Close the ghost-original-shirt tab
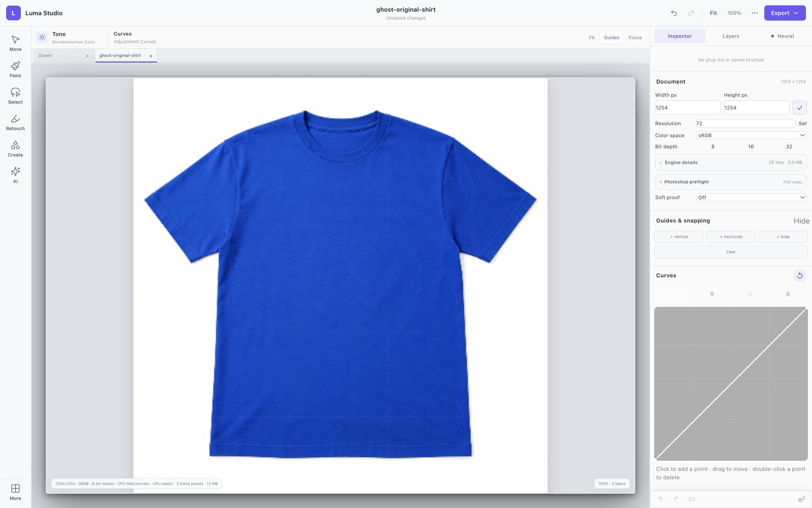Screen dimensions: 812x508 [151, 56]
